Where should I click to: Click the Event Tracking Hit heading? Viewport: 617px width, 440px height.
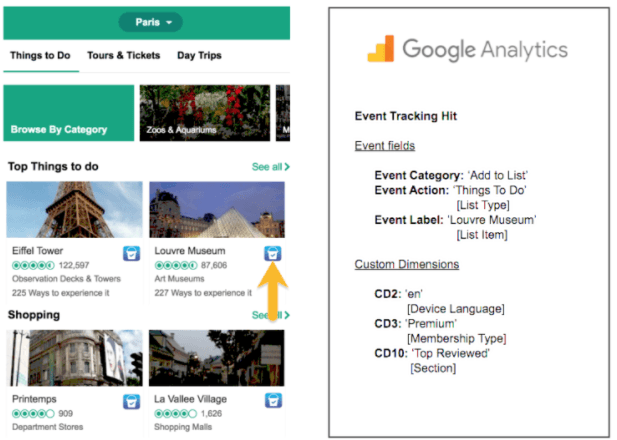[x=406, y=116]
